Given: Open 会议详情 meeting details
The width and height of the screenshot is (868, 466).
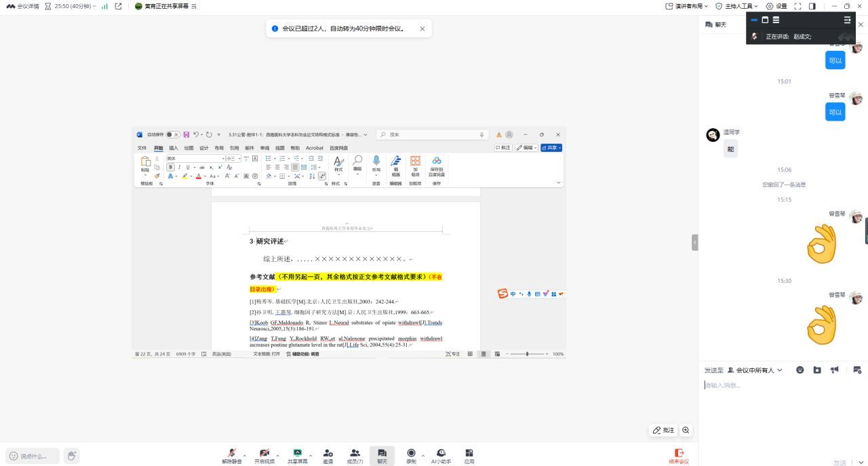Looking at the screenshot, I should click(x=22, y=6).
